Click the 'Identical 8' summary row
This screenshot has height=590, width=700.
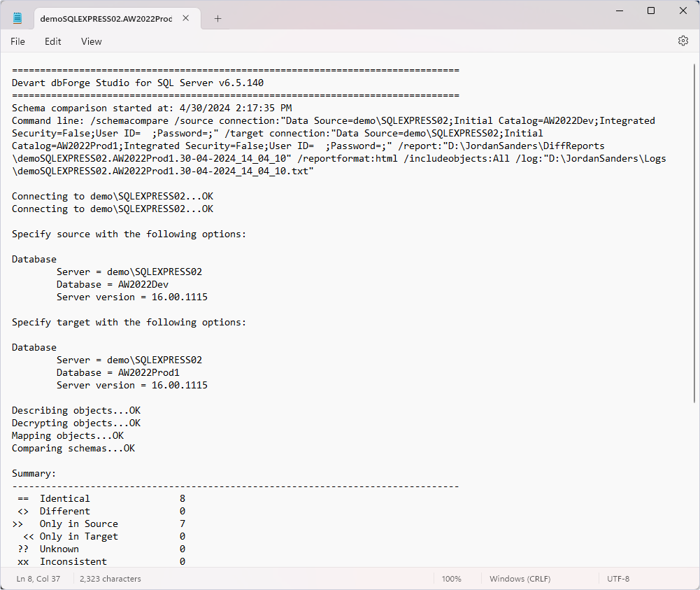tap(101, 498)
